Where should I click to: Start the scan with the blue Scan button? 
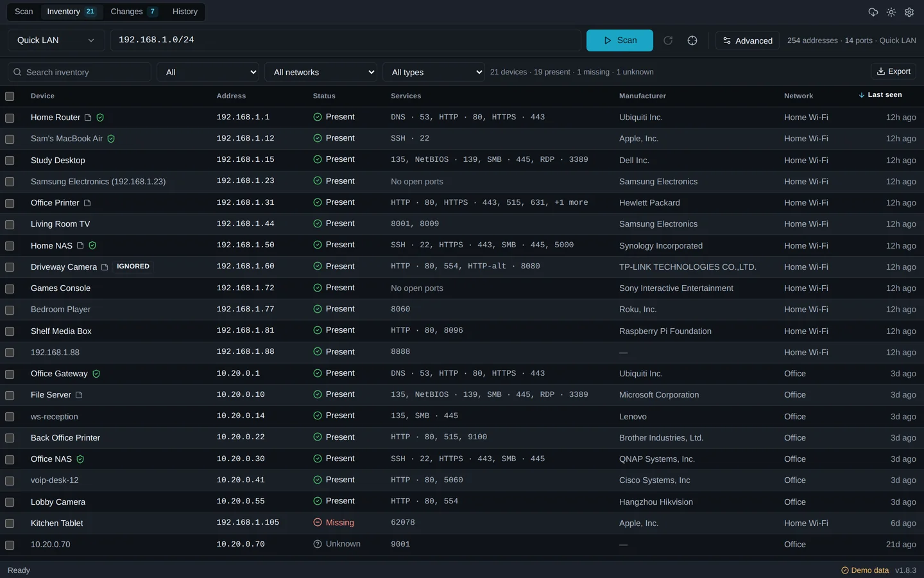pos(620,40)
